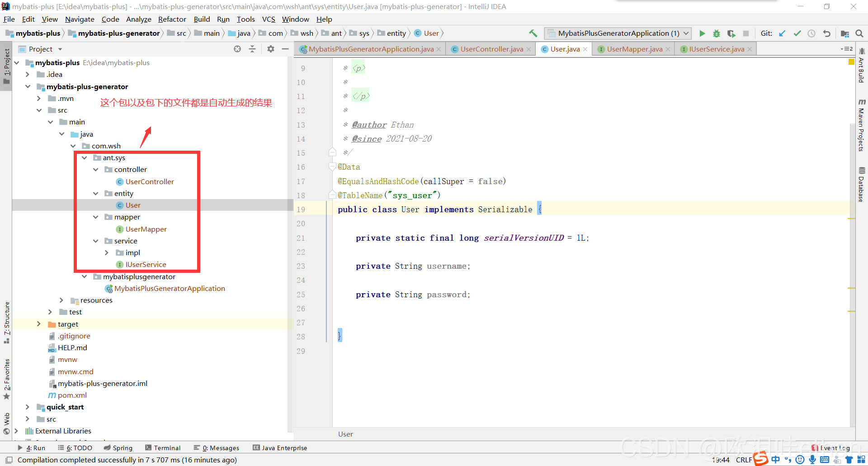The image size is (868, 466).
Task: Revert changes with undo arrow icon
Action: pyautogui.click(x=826, y=33)
